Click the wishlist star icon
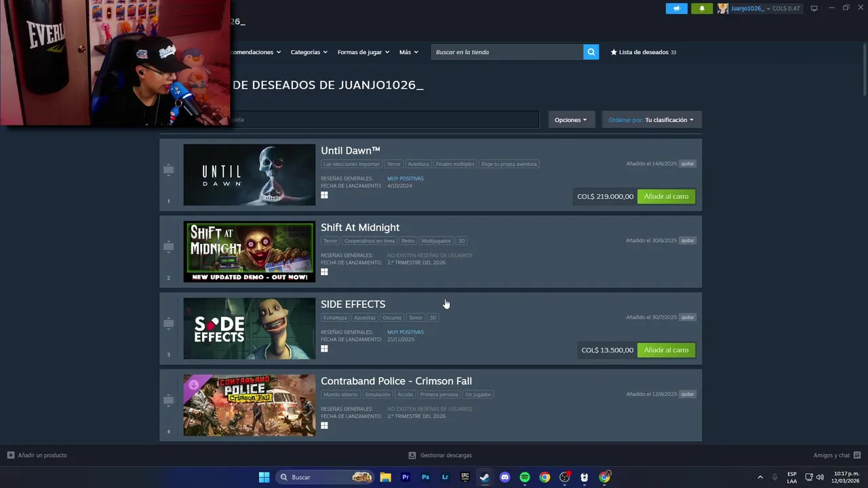Image resolution: width=868 pixels, height=488 pixels. [614, 52]
